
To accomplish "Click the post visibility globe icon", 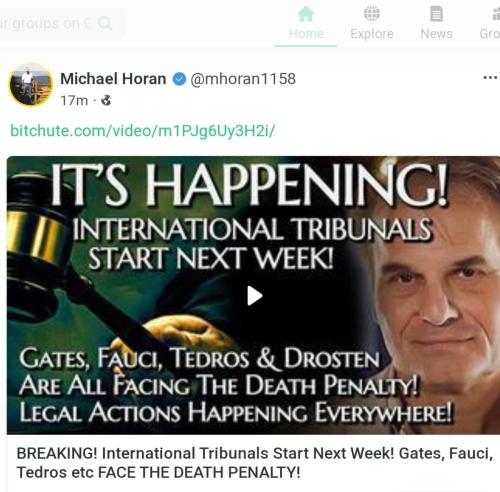I will point(106,100).
